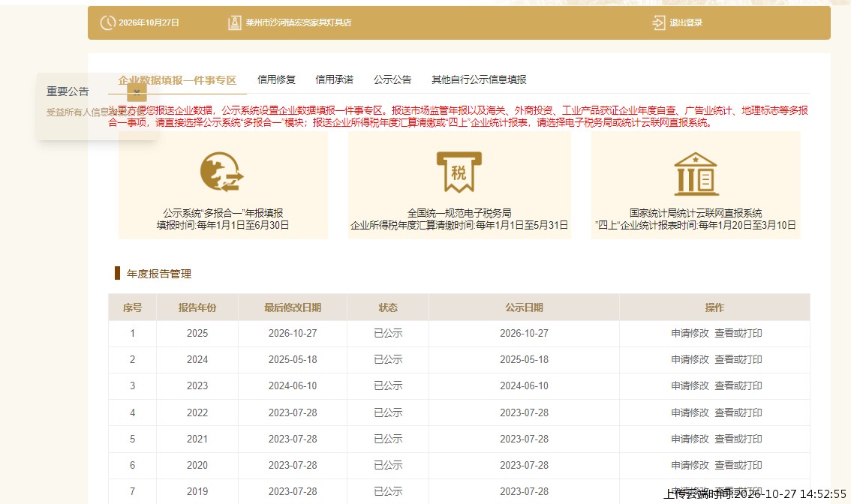Click 查看或打印 for report year 2020
The image size is (851, 504).
[x=738, y=465]
